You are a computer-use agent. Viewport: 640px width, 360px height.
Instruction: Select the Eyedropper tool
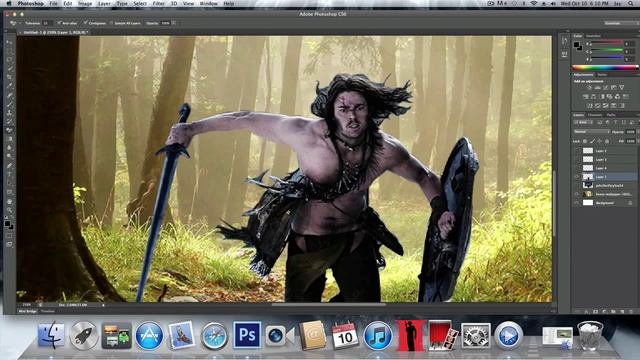pos(9,86)
